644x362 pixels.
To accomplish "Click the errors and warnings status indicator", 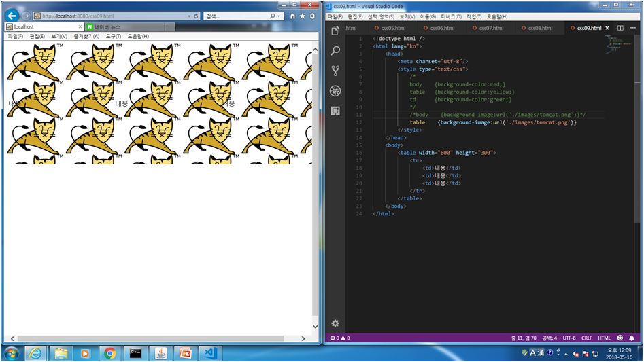I will (340, 338).
